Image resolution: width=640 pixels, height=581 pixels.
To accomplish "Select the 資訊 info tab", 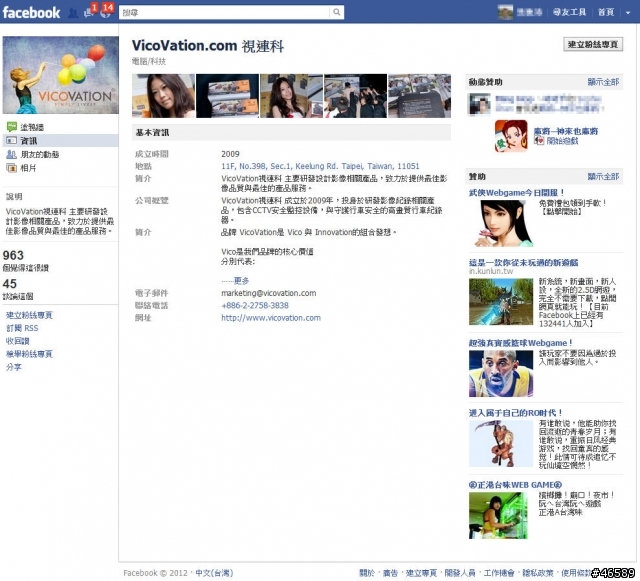I will click(29, 140).
